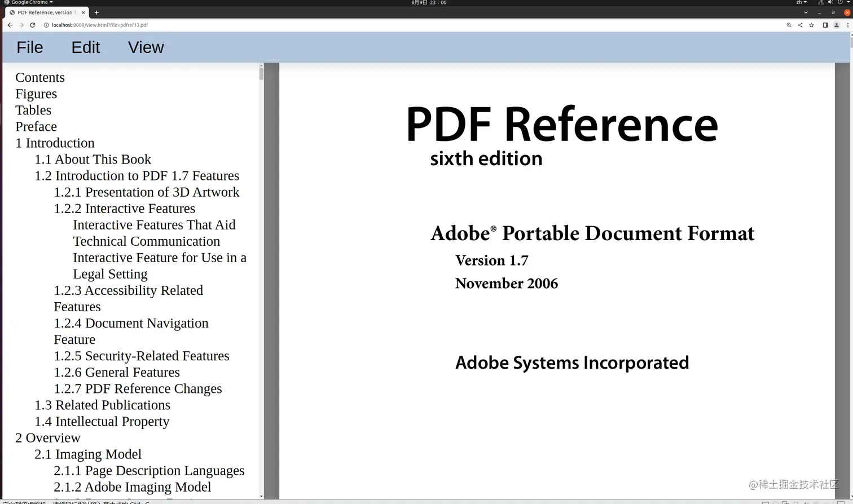Click the network status icon in top bar
This screenshot has width=853, height=504.
(821, 3)
